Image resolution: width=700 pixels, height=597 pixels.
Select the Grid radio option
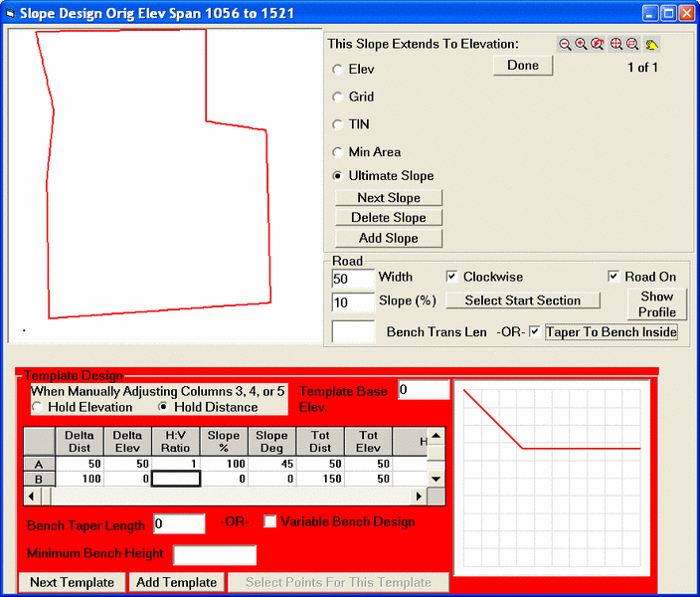(338, 97)
